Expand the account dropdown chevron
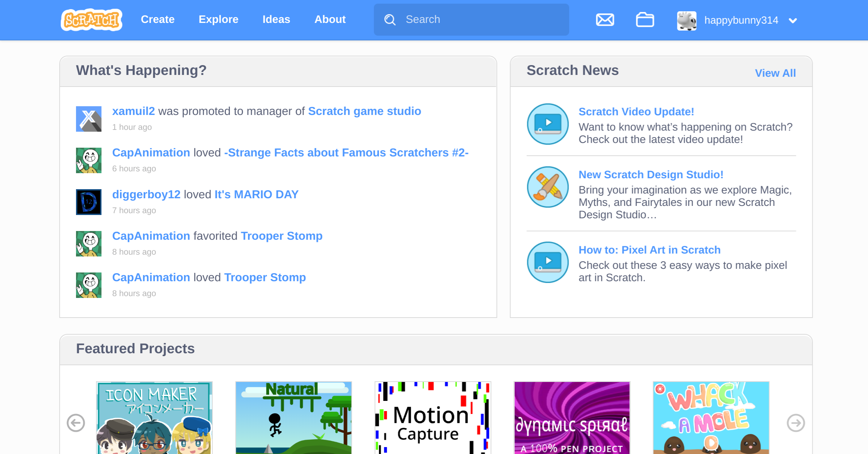The image size is (868, 454). 793,21
